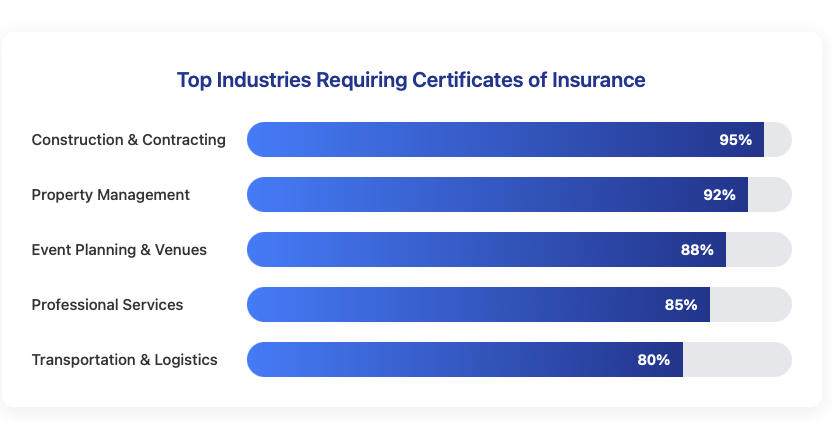Click the gray unfilled end of Event Planning bar
This screenshot has width=832, height=421.
758,250
